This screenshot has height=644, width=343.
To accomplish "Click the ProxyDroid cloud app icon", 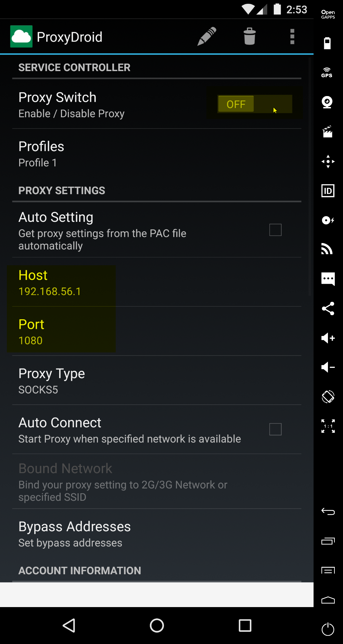I will 21,37.
